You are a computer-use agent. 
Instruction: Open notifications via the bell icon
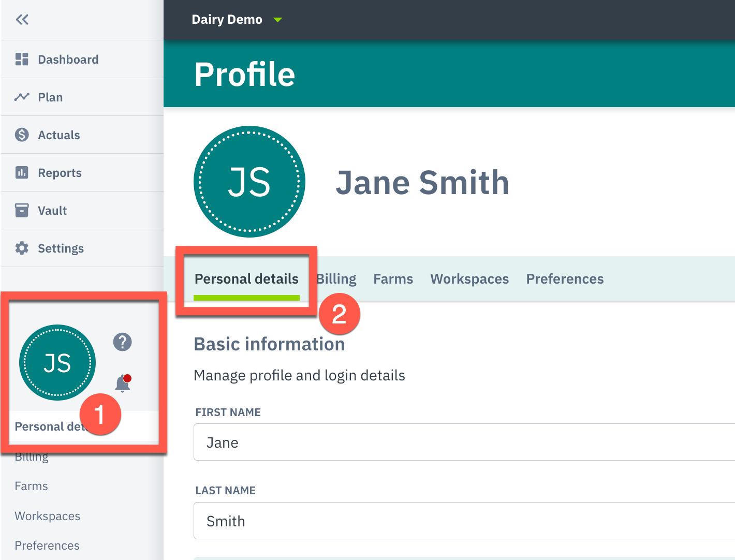click(122, 383)
